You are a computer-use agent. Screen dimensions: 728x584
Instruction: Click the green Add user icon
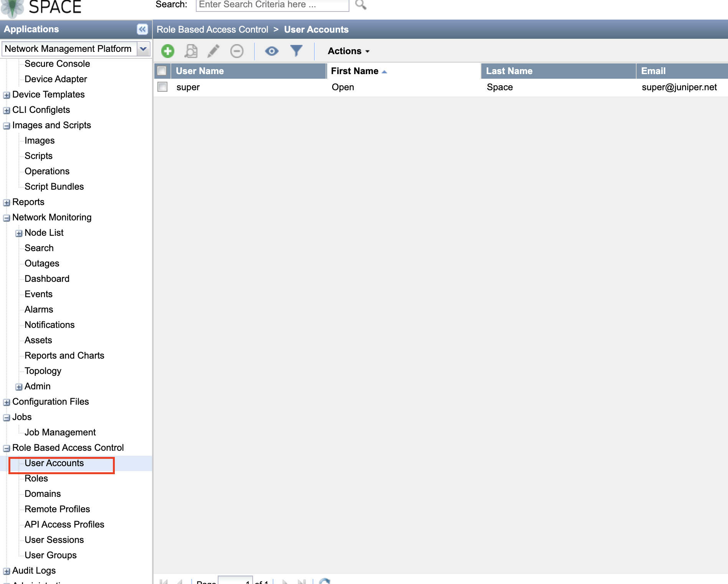(x=168, y=51)
